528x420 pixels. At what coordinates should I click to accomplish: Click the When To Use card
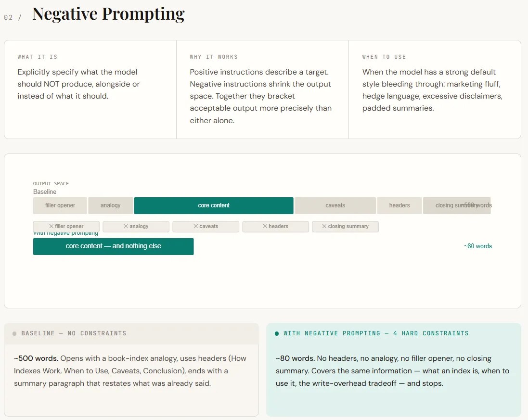click(x=435, y=89)
